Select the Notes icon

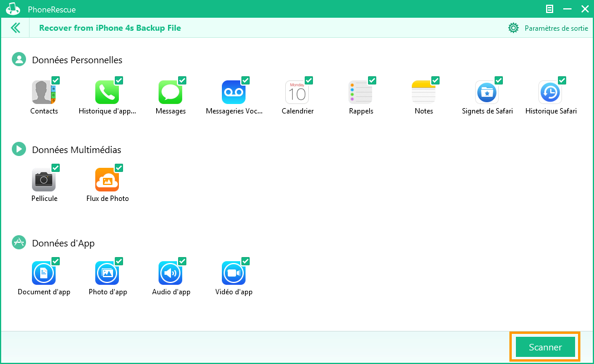[424, 92]
